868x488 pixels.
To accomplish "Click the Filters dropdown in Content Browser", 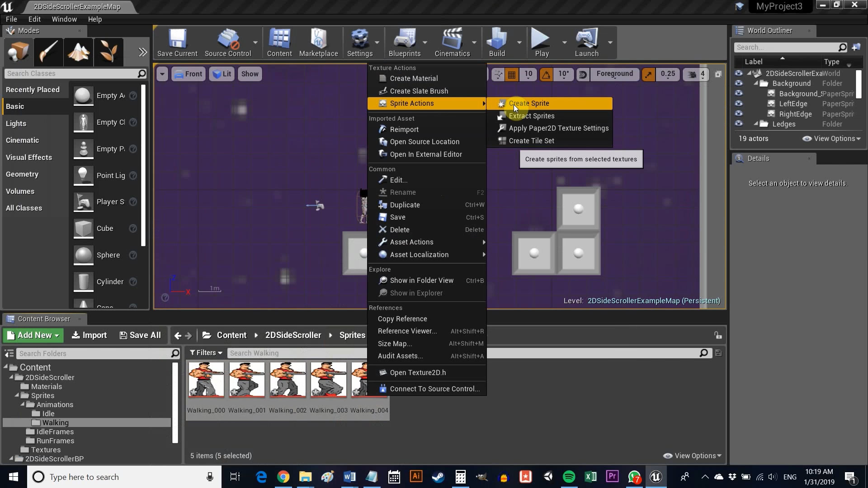I will [x=207, y=353].
